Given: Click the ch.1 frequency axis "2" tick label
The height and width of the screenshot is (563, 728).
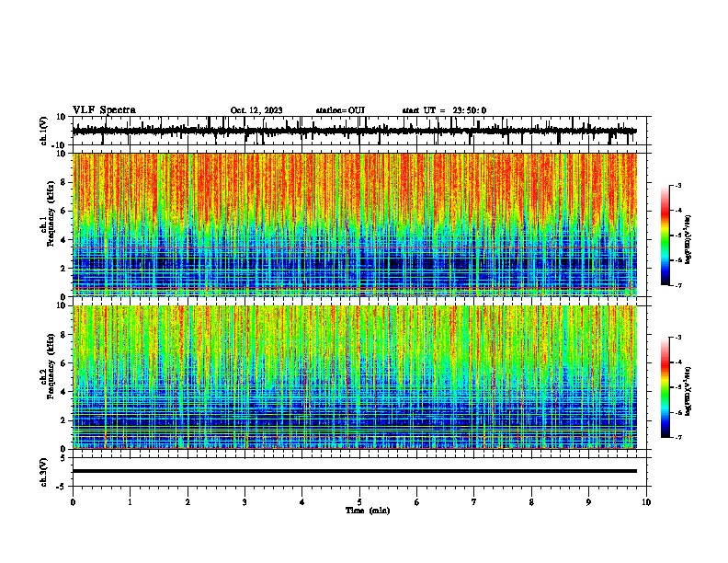Looking at the screenshot, I should pyautogui.click(x=63, y=269).
